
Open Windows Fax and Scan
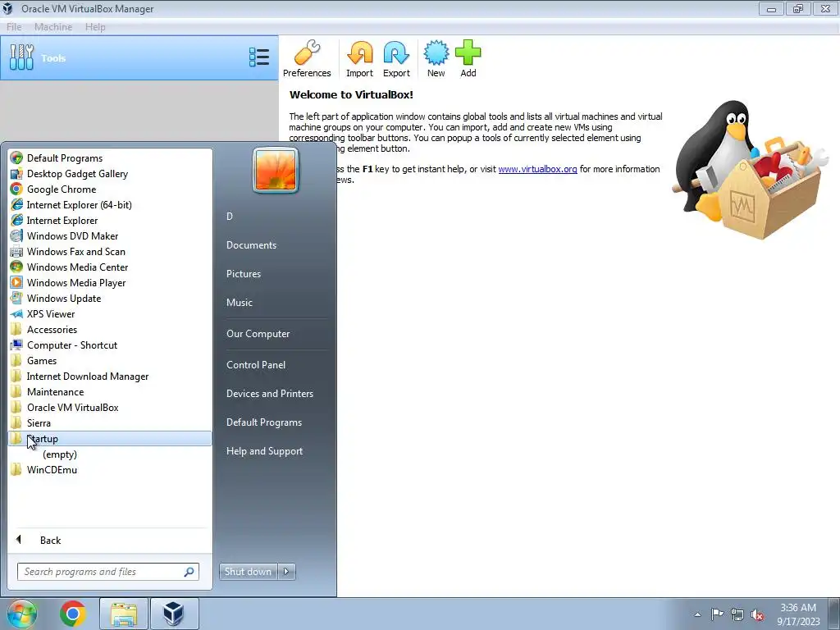click(110, 251)
